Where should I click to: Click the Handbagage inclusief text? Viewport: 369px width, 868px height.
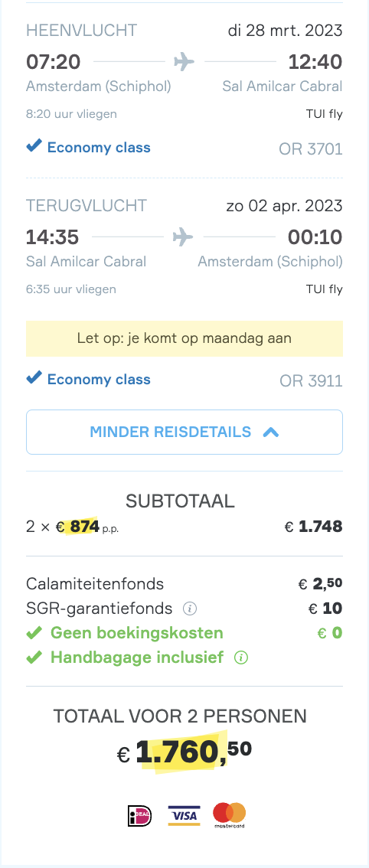click(137, 657)
